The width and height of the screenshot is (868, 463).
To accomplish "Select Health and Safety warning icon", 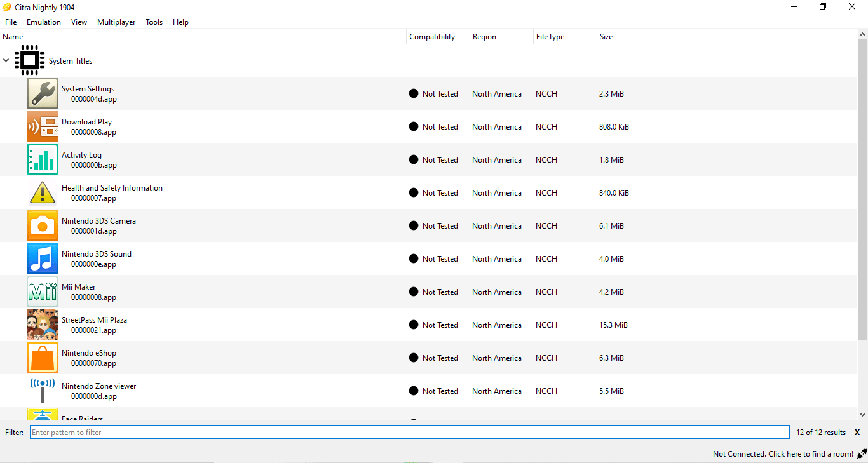I will click(43, 192).
